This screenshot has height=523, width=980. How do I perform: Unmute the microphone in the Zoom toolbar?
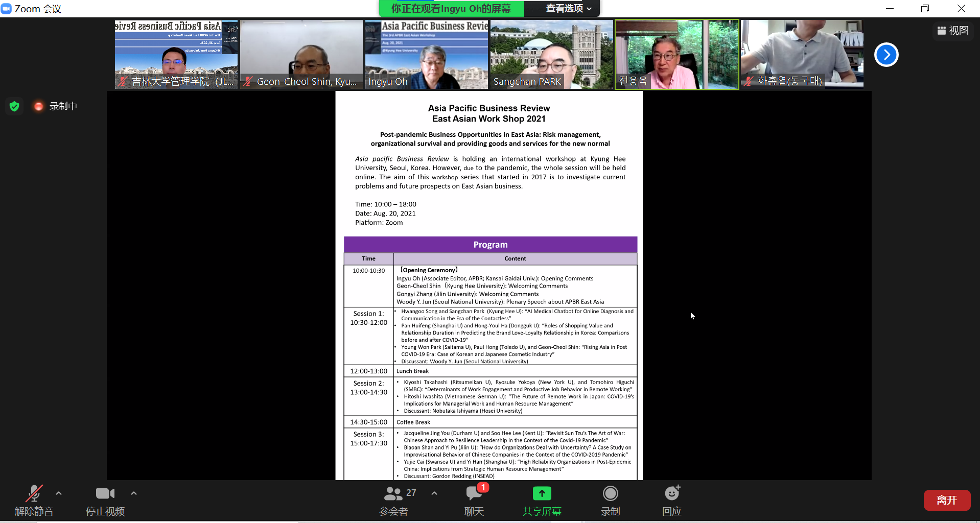tap(34, 494)
